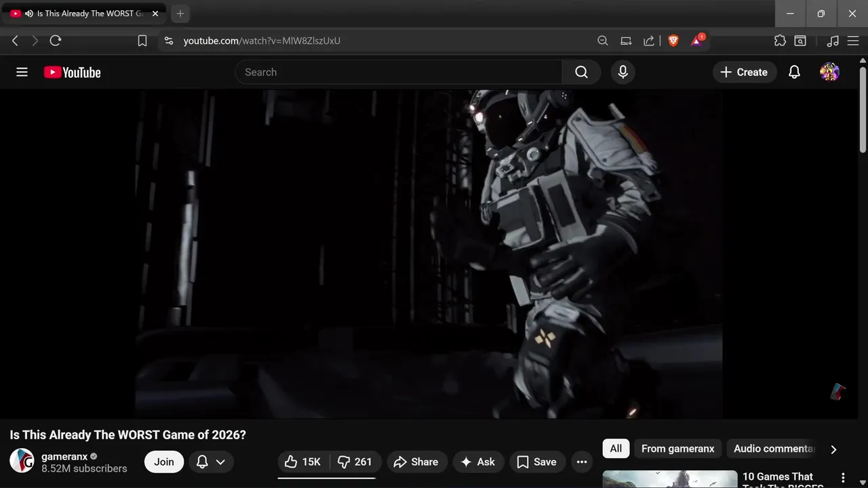Open the browser main menu
This screenshot has height=488, width=868.
(x=853, y=41)
